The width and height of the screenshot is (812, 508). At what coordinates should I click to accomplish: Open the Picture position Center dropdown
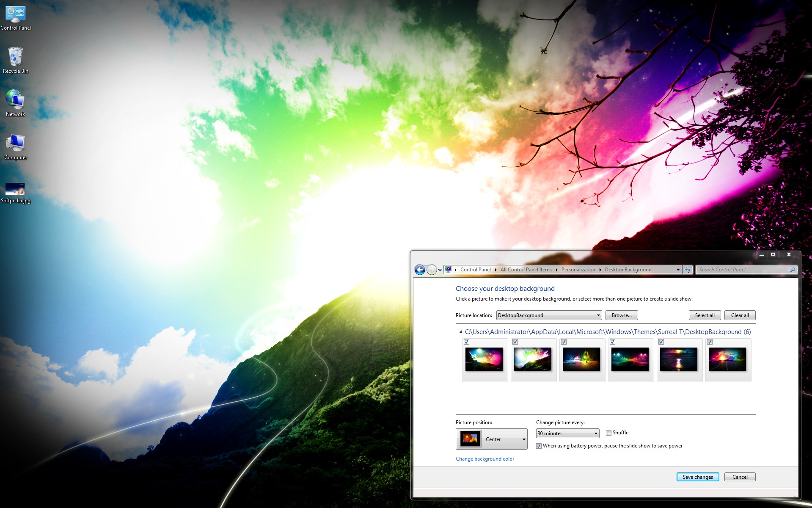[x=492, y=439]
